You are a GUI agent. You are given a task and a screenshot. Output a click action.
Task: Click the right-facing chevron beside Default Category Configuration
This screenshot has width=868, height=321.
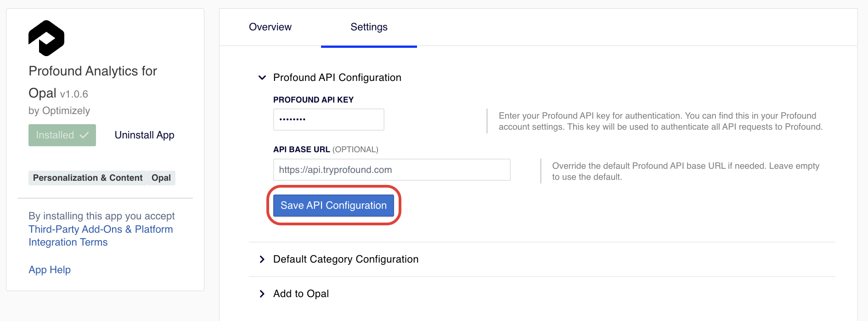pos(262,259)
